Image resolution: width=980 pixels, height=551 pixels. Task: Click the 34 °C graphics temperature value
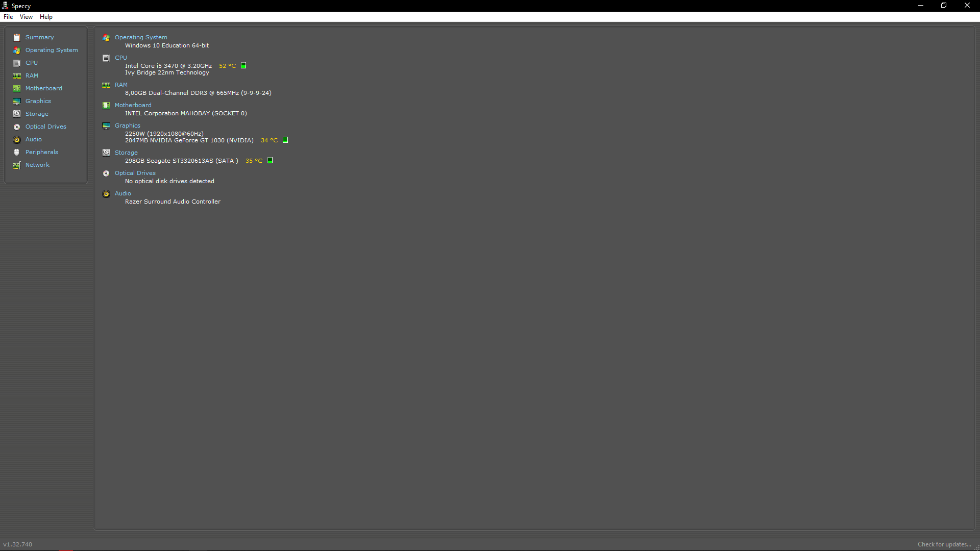pyautogui.click(x=269, y=140)
